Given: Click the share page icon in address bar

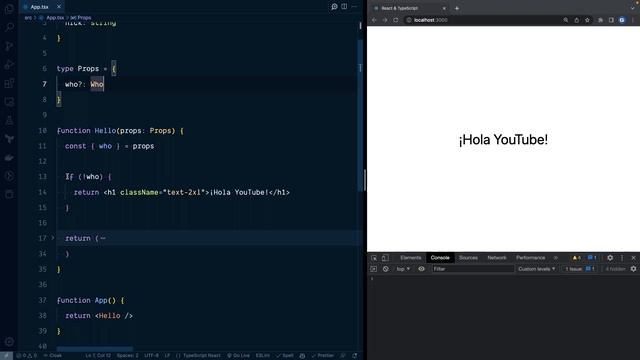Looking at the screenshot, I should (576, 20).
